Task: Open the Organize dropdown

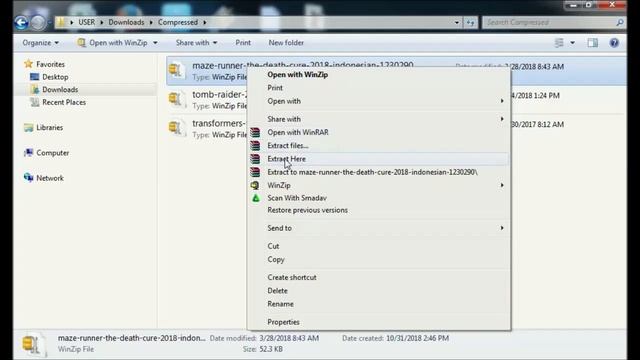Action: tap(40, 42)
